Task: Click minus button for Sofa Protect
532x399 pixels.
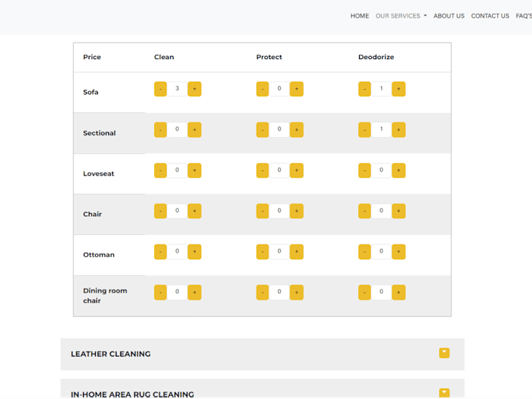Action: 263,89
